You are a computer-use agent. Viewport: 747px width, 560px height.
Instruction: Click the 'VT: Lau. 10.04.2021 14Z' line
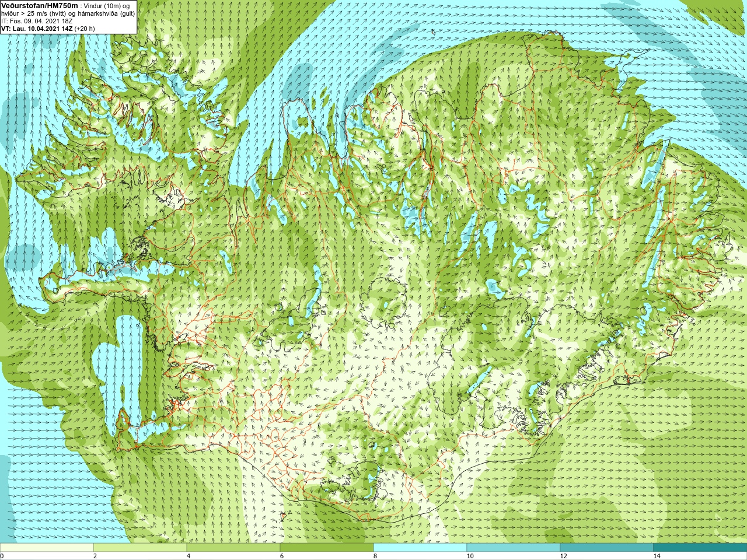37,29
